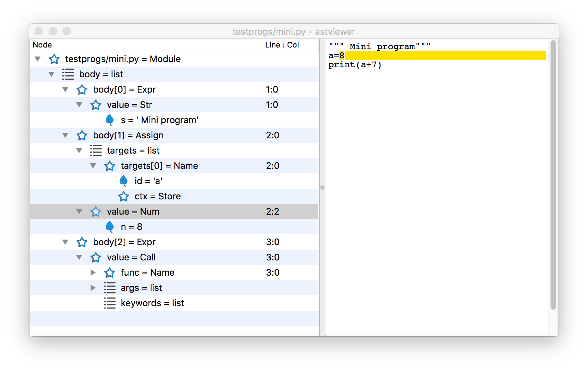Select the 'func = Name' row text

pos(148,273)
